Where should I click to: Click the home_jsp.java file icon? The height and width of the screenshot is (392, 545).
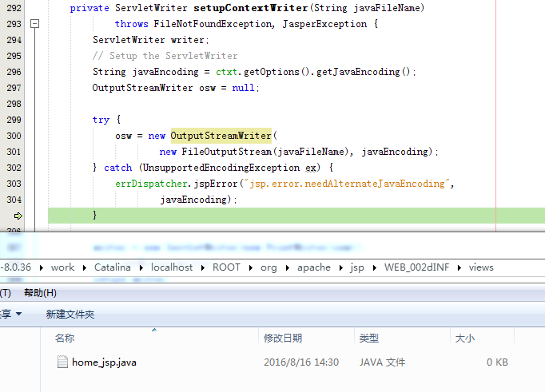62,362
